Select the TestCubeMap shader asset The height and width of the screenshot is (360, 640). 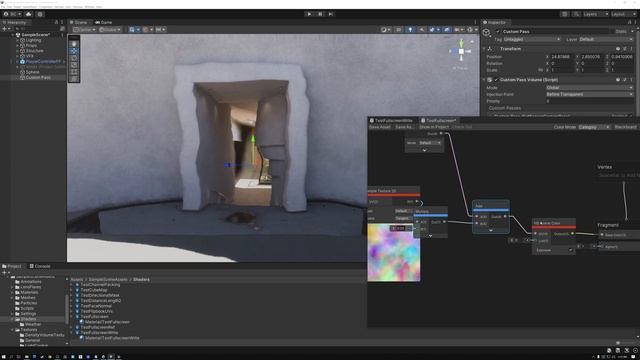[x=93, y=290]
